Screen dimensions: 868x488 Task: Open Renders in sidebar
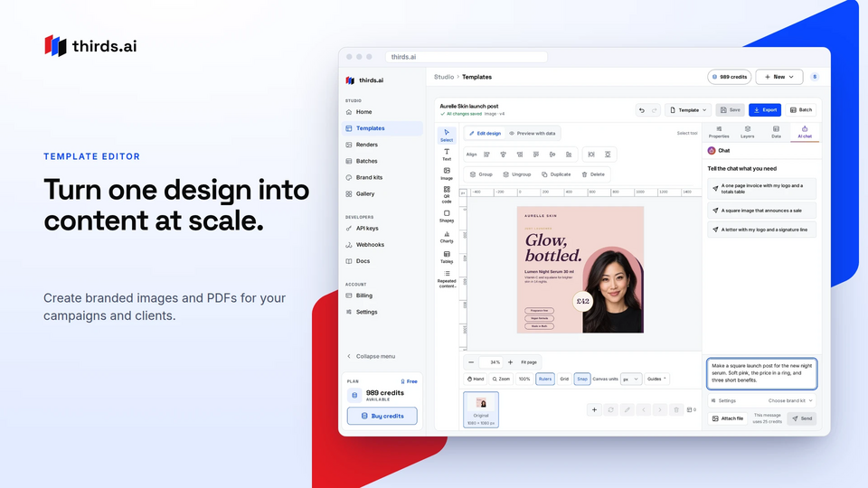click(382, 145)
